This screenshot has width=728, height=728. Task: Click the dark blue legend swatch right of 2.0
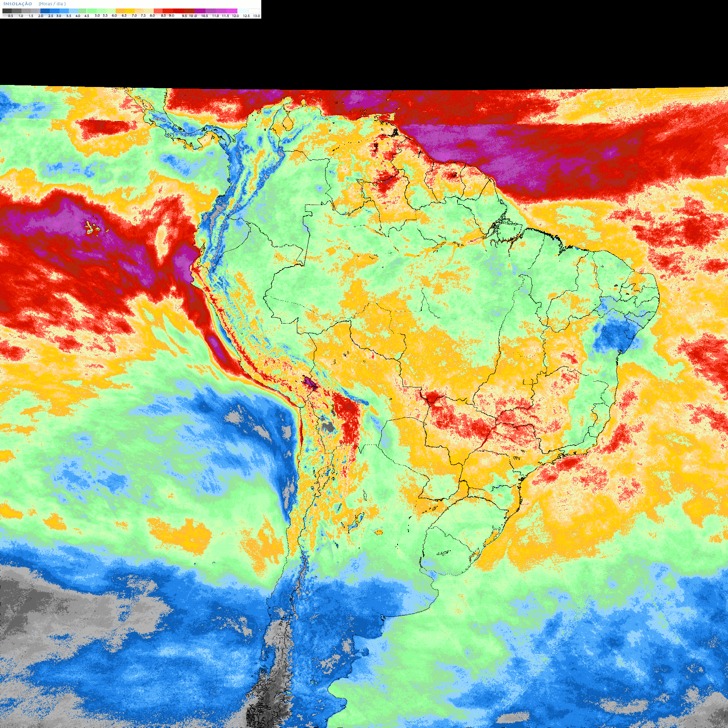tap(45, 11)
